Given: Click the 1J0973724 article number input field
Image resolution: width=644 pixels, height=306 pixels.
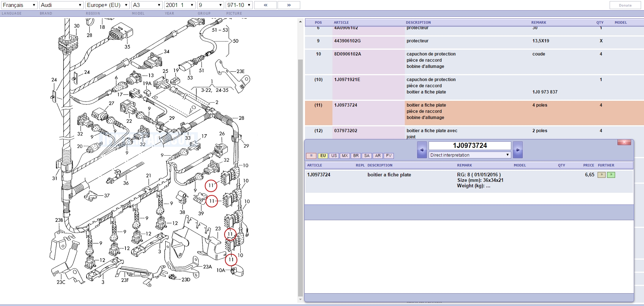Looking at the screenshot, I should (470, 146).
